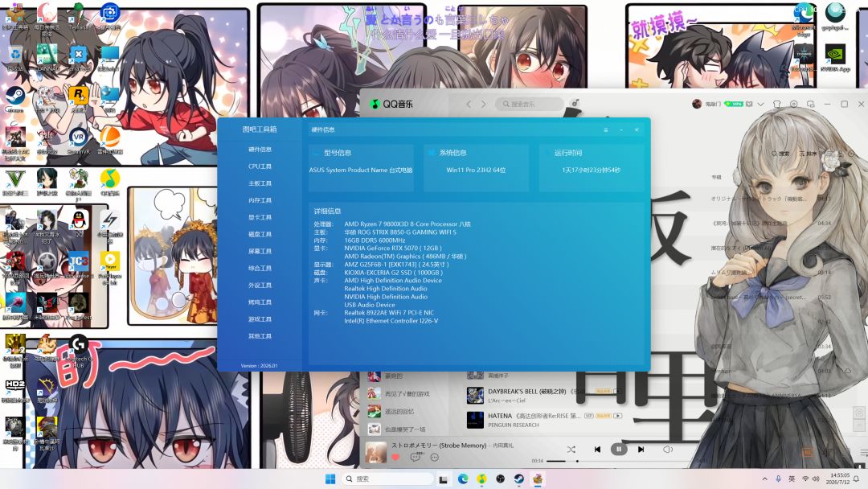Open the Recycle Bin desktop icon
This screenshot has height=489, width=868.
tap(15, 60)
